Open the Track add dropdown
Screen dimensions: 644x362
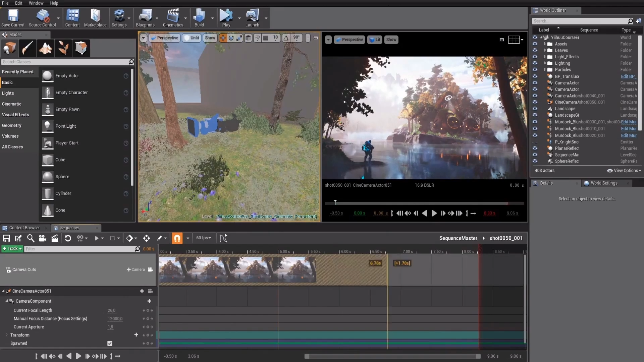point(12,249)
